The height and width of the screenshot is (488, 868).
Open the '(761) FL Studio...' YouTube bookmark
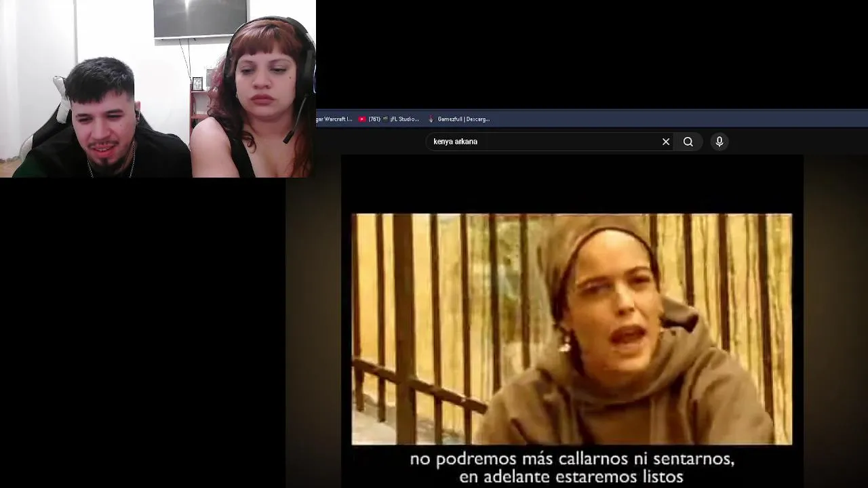[389, 119]
